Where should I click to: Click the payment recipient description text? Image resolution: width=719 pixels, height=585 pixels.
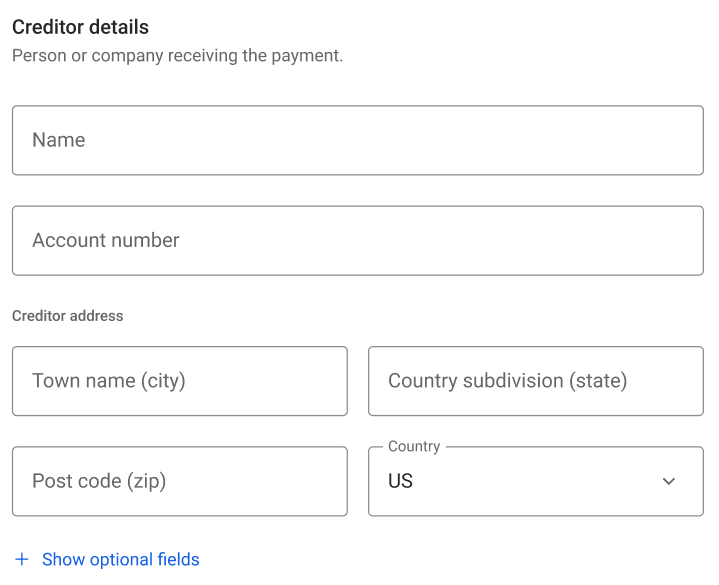[177, 56]
